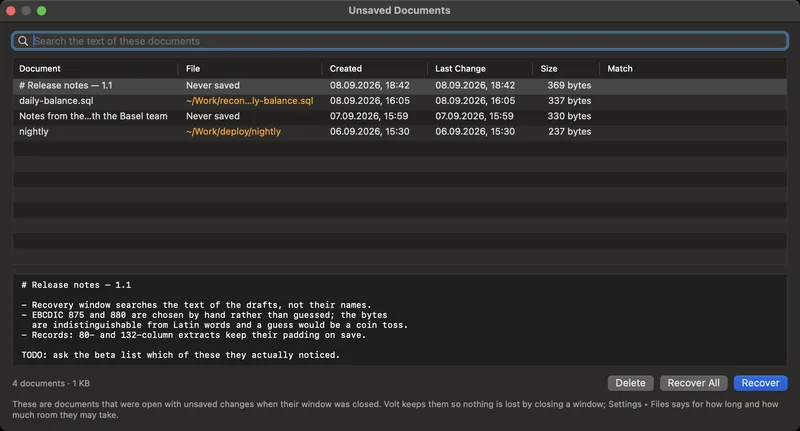
Task: Click the 330 bytes size cell
Action: click(569, 116)
